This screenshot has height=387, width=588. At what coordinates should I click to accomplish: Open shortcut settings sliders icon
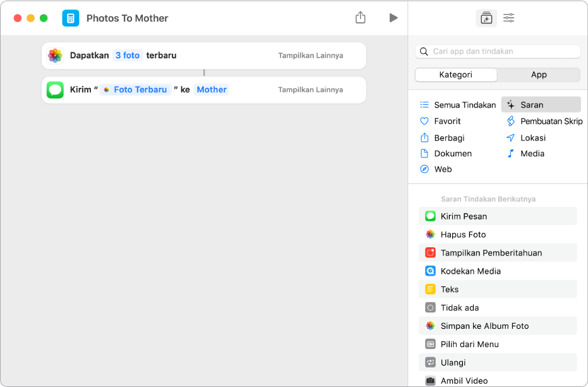coord(509,18)
